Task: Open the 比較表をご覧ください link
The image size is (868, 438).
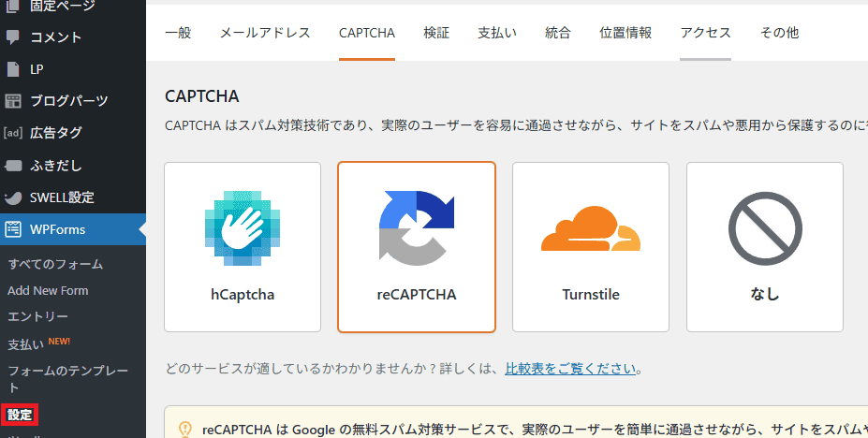Action: (x=570, y=369)
